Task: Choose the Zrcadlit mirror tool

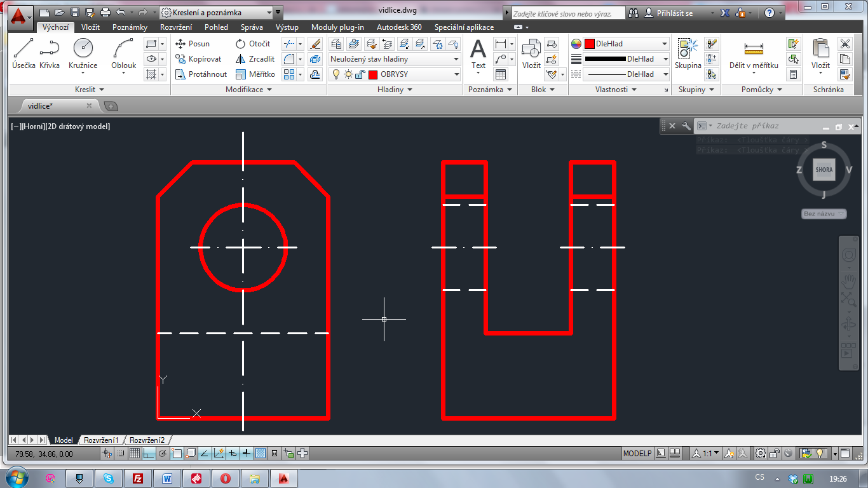Action: click(x=255, y=59)
